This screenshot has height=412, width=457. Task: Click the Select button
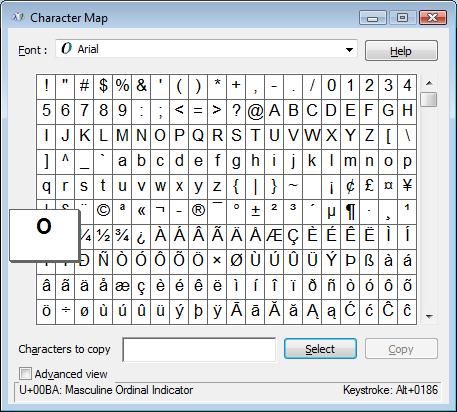coord(320,349)
